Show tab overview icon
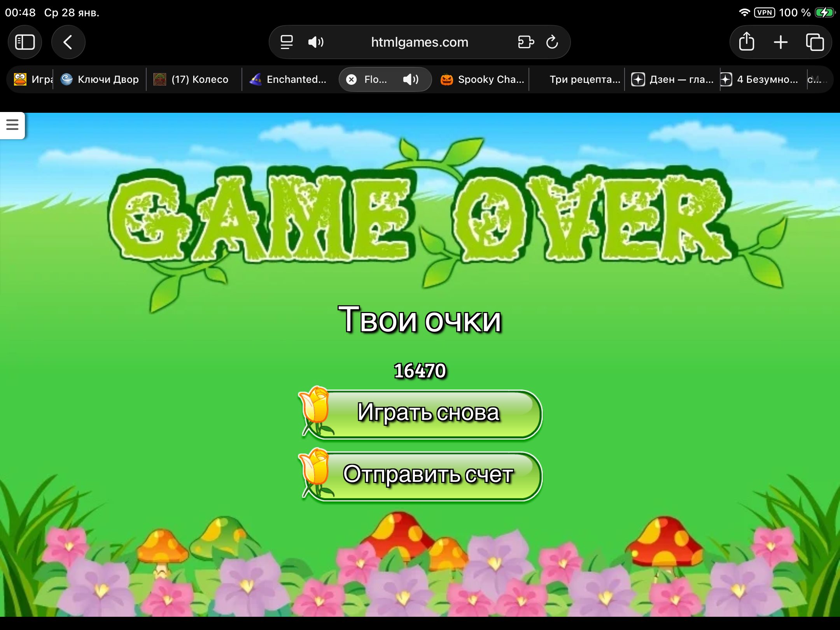 815,42
